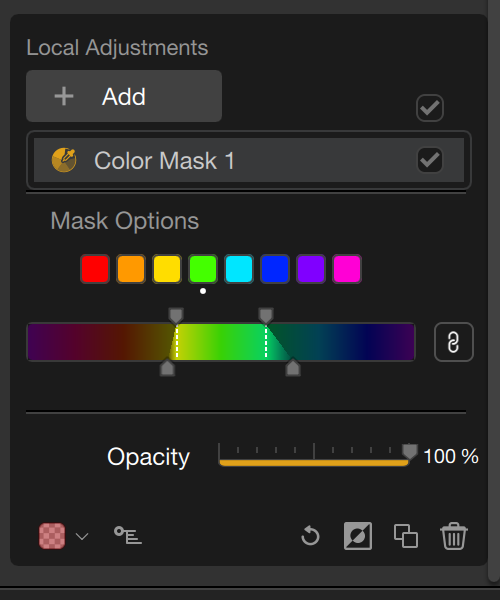Screen dimensions: 500x600
Task: Choose the yellow color swatch
Action: 167,269
